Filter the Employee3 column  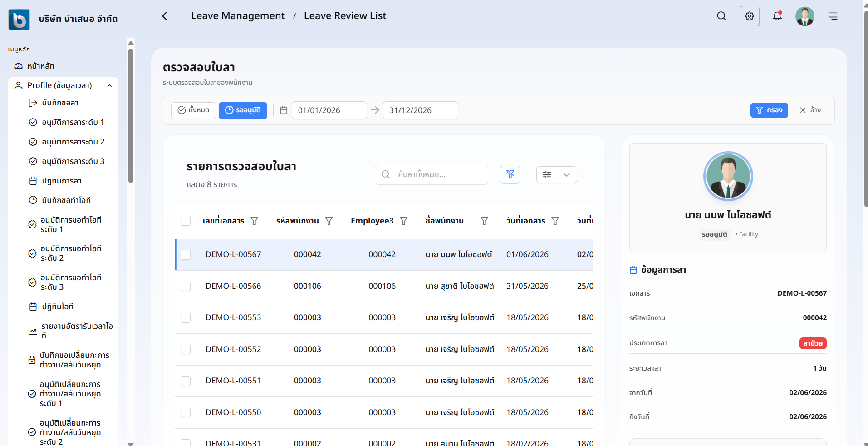[x=403, y=221]
